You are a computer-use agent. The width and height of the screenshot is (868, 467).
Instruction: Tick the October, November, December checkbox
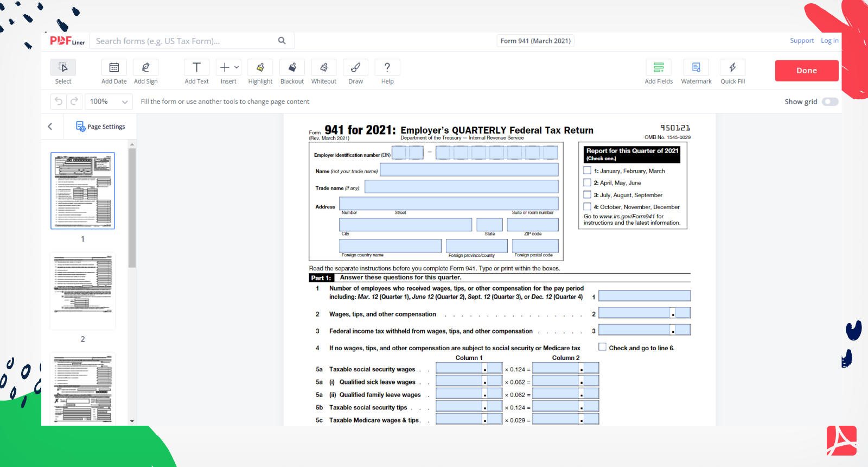point(587,207)
